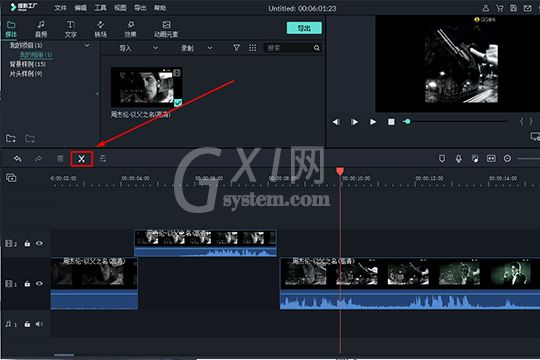Open the filter funnel in media library
Image resolution: width=540 pixels, height=360 pixels.
(236, 48)
